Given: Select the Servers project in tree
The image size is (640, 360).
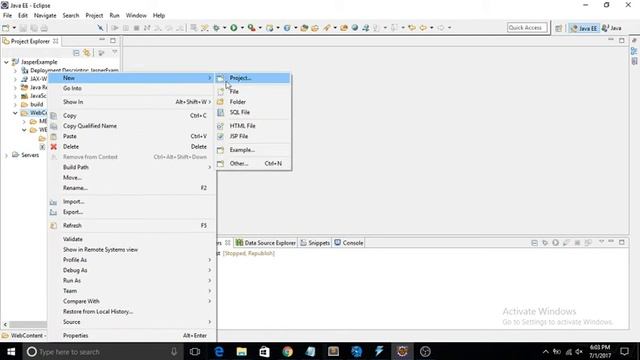Looking at the screenshot, I should tap(30, 155).
